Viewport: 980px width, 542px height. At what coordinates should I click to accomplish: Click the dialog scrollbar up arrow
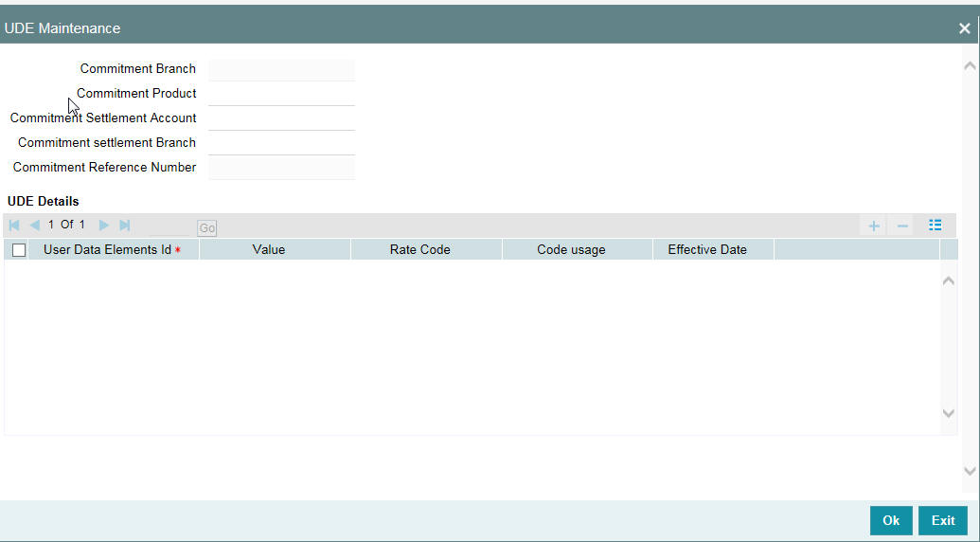click(x=970, y=65)
